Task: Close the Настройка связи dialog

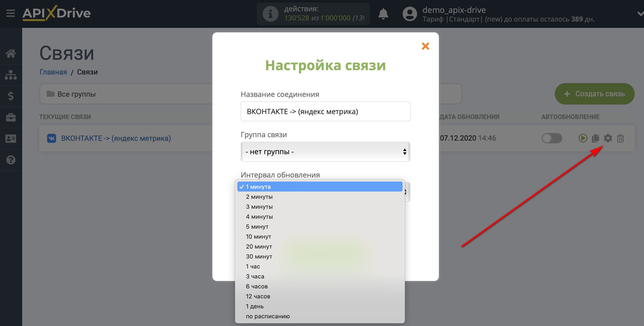Action: coord(425,46)
